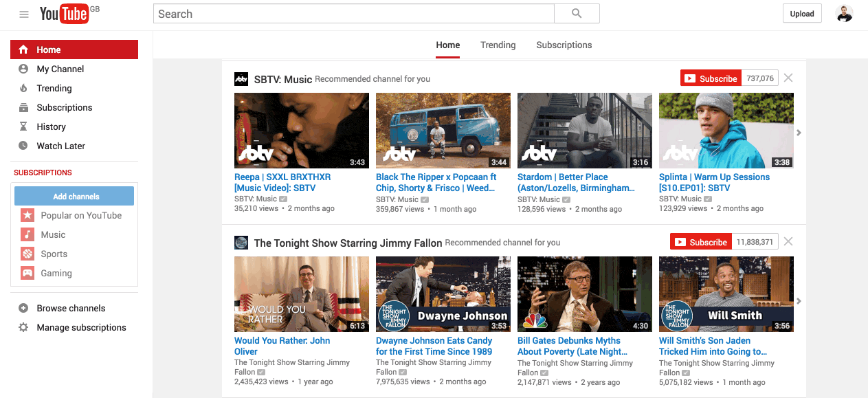Click the YouTube logo
This screenshot has width=868, height=398.
pos(64,14)
